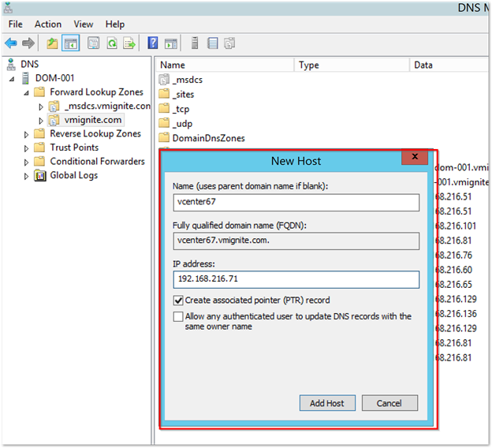Click the Refresh toolbar icon
This screenshot has height=448, width=492.
tap(110, 43)
